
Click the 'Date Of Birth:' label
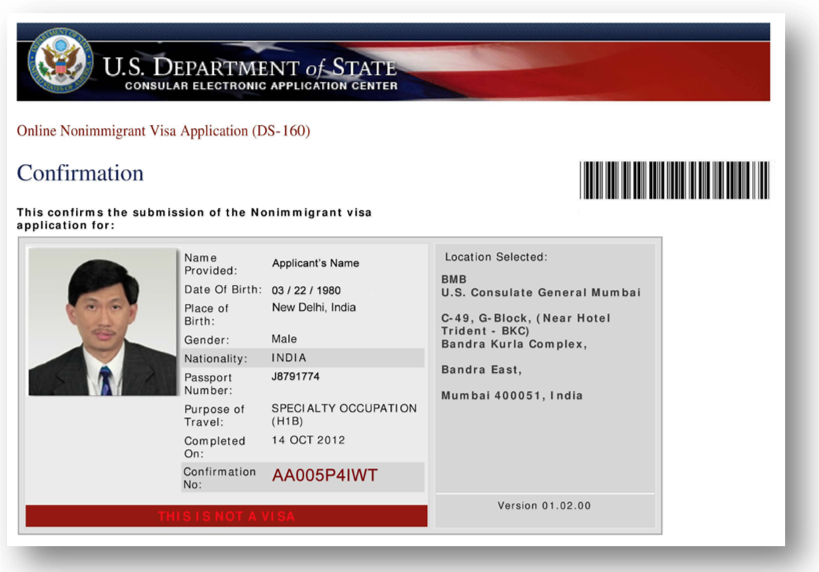point(223,289)
